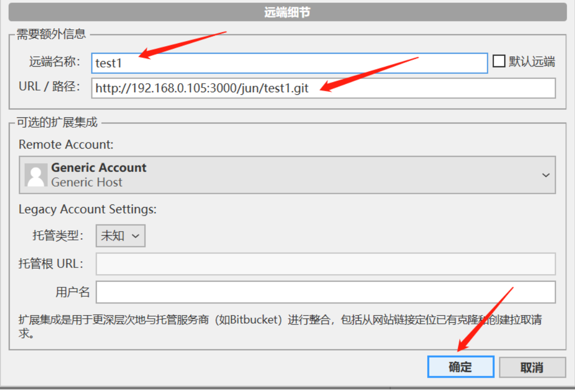Open the 托管类型 dropdown showing 未知
Image resolution: width=575 pixels, height=392 pixels.
[x=120, y=236]
